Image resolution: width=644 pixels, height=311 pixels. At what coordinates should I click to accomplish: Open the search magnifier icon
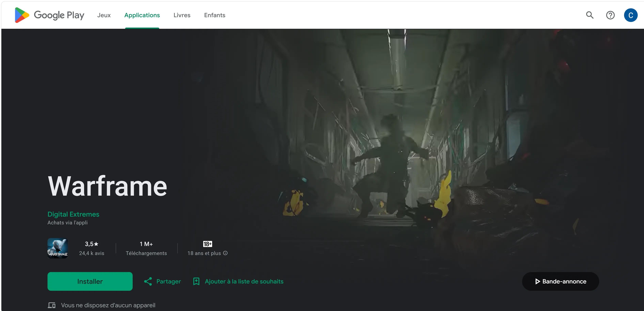[590, 15]
